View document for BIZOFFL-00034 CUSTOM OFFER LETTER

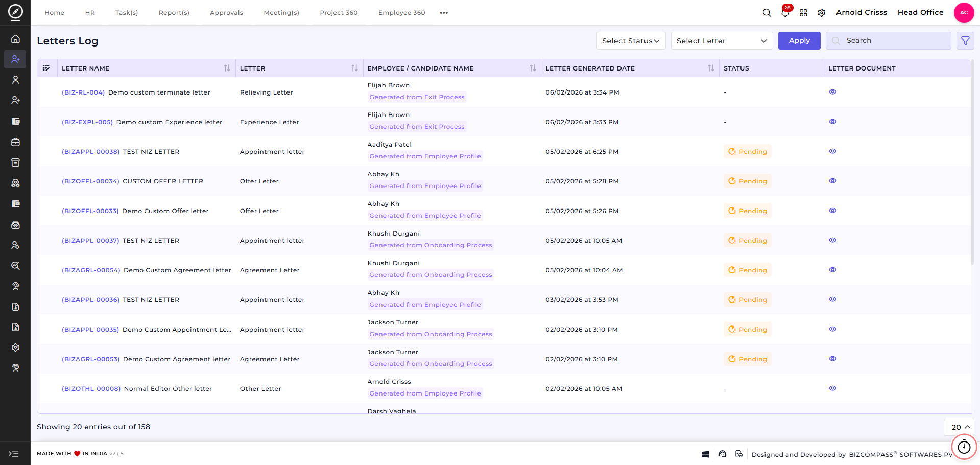pyautogui.click(x=832, y=181)
